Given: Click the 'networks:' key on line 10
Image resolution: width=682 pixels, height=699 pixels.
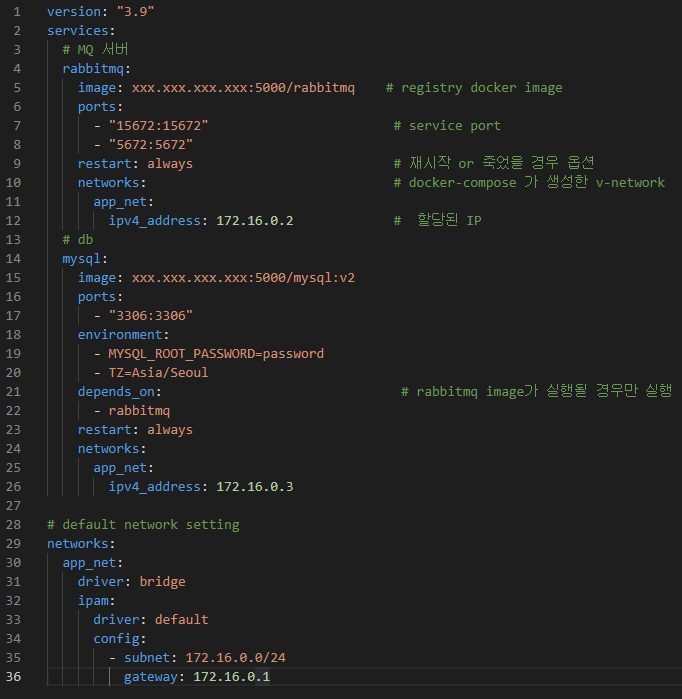Looking at the screenshot, I should [112, 183].
